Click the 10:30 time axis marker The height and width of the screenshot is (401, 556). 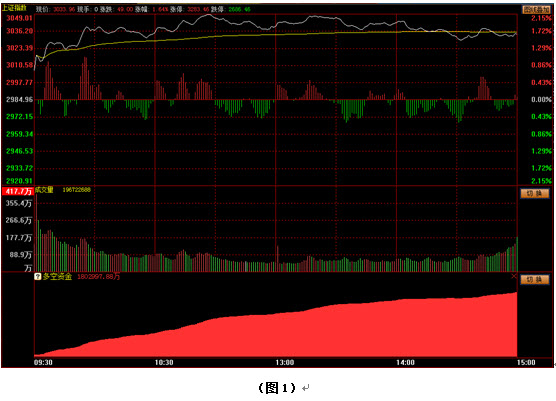tap(164, 362)
